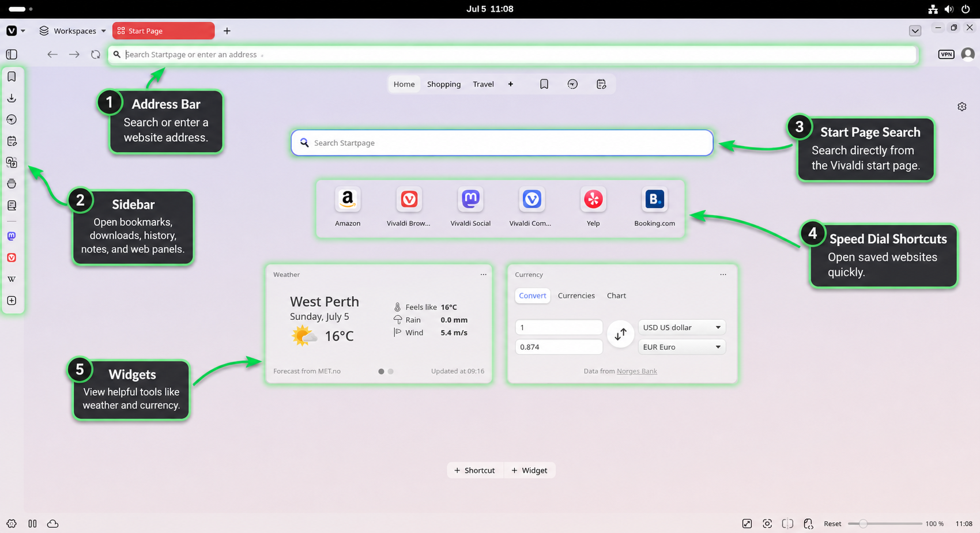Open the Vivaldi main menu logo button
This screenshot has height=533, width=980.
[12, 31]
